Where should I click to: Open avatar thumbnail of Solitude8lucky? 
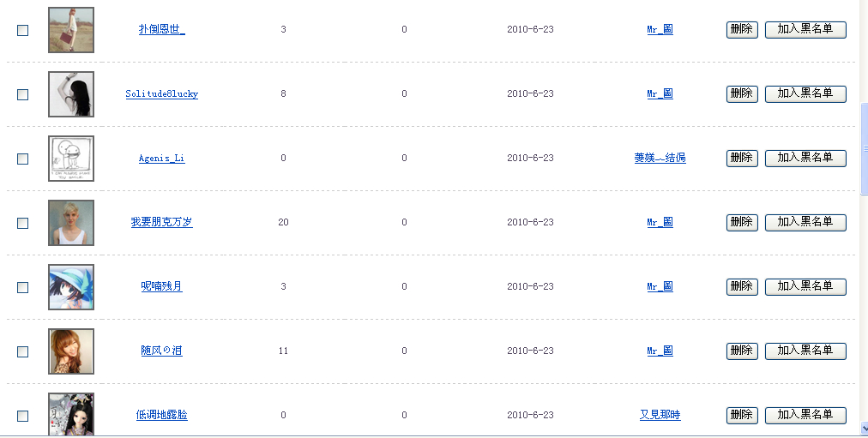(71, 94)
